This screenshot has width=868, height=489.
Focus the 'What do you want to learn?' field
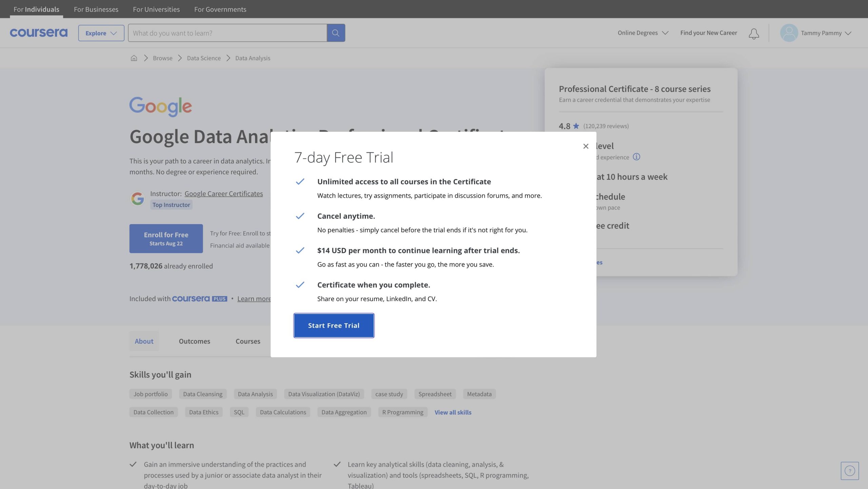tap(227, 33)
